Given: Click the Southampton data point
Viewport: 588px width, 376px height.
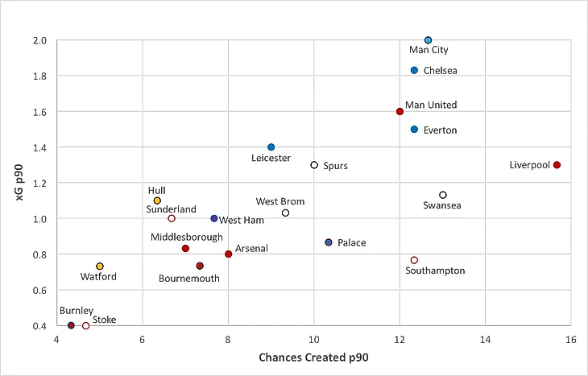Looking at the screenshot, I should (414, 260).
